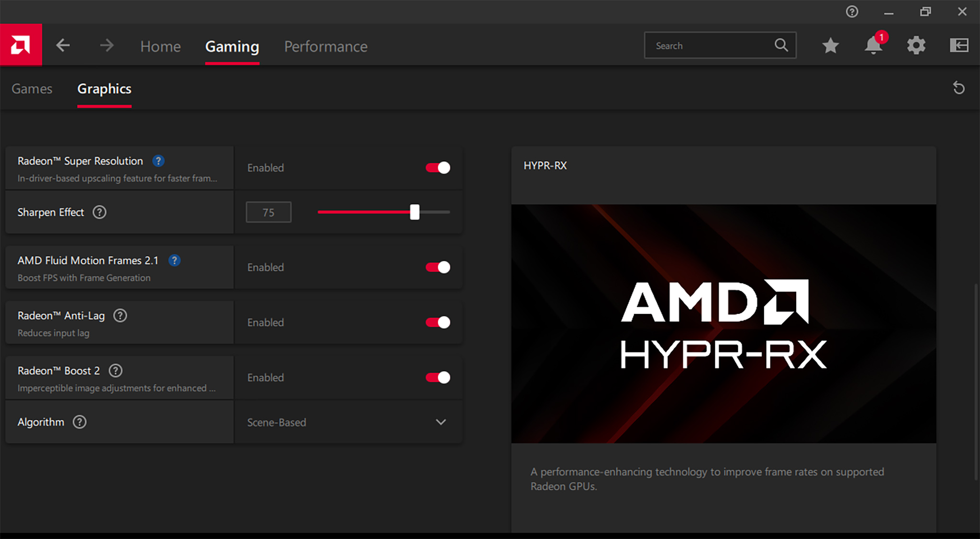The image size is (980, 539).
Task: Click the AMD Adrenalin logo icon
Action: pyautogui.click(x=21, y=45)
